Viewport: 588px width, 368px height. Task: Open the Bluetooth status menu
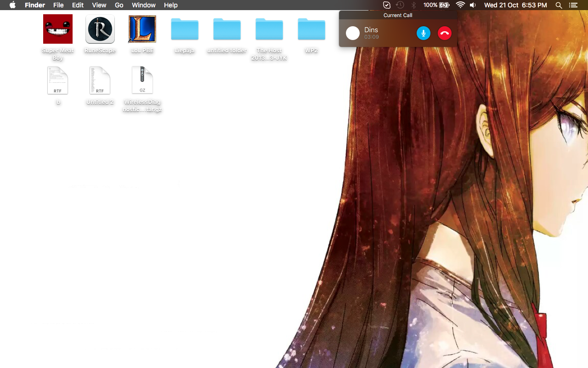[413, 5]
